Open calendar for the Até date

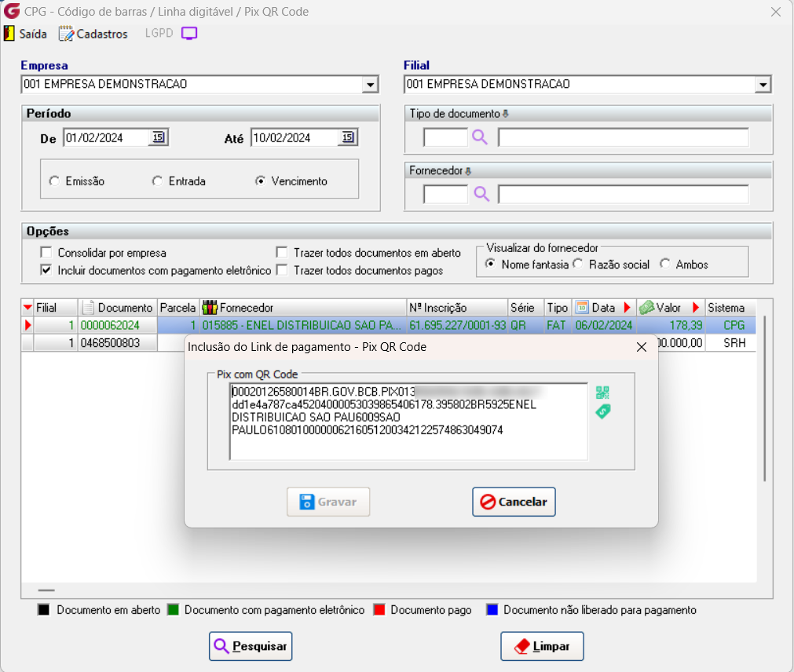point(348,137)
